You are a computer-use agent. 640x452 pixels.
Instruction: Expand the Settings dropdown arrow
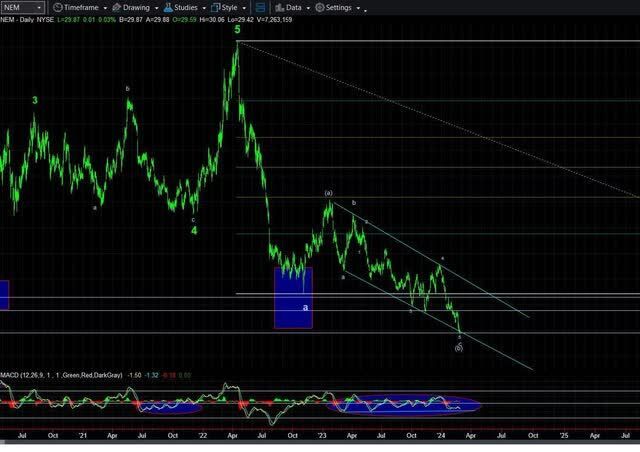pos(358,8)
